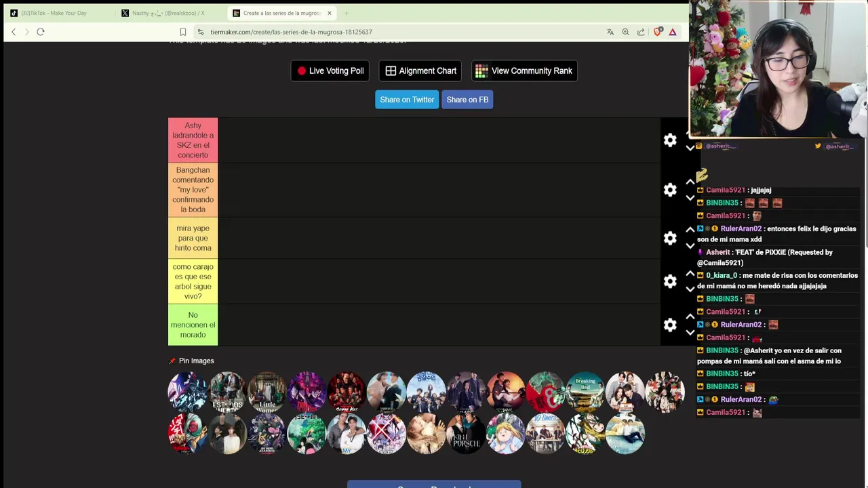
Task: Open Brave Rewards triangle icon
Action: 673,32
